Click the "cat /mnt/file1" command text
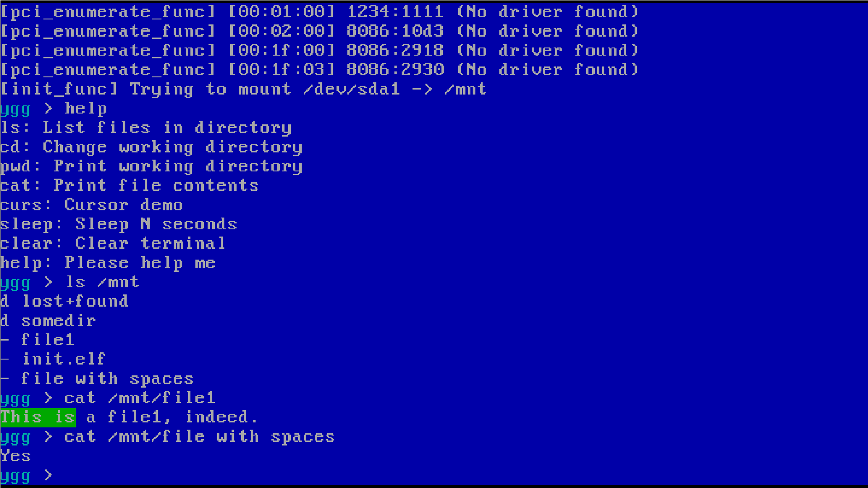The height and width of the screenshot is (488, 868). [140, 398]
